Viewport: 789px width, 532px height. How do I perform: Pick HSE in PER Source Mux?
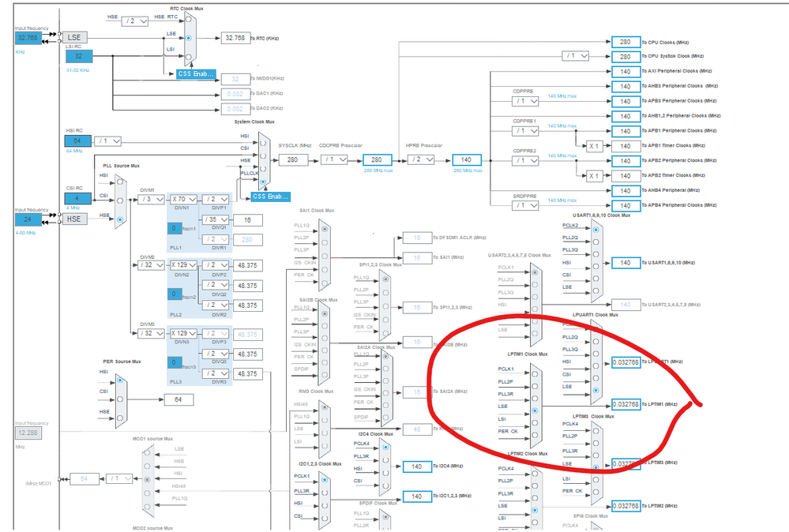point(120,418)
